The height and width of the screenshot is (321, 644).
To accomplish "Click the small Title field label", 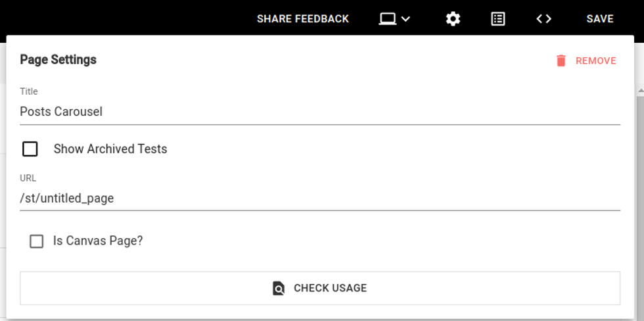I will (29, 91).
